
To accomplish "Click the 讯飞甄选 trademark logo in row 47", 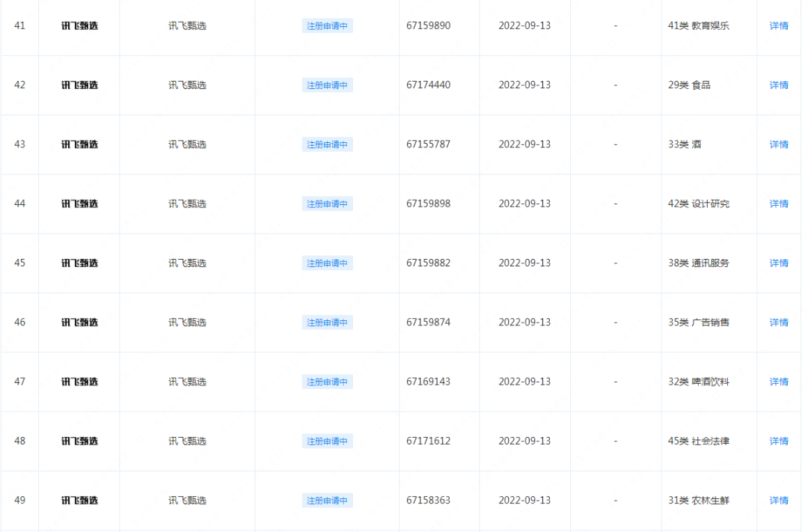I will coord(79,382).
